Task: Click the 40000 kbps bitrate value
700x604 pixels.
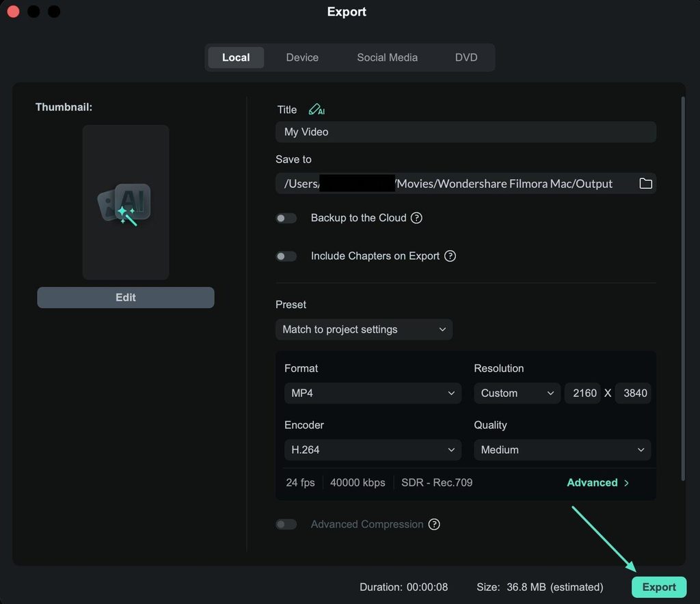Action: pyautogui.click(x=358, y=482)
